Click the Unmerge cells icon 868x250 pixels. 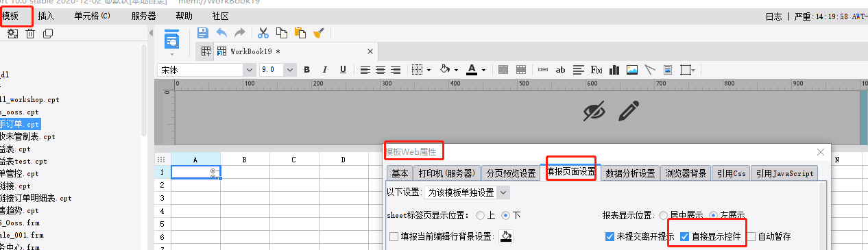(521, 70)
